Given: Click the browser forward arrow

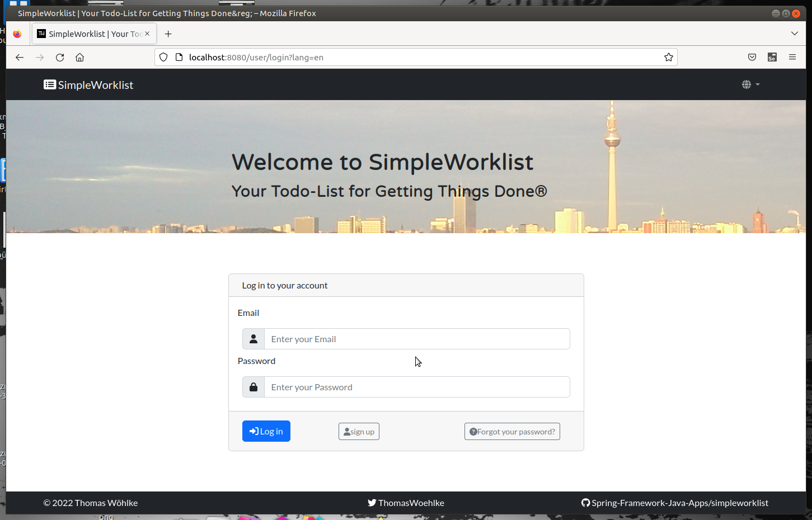Looking at the screenshot, I should point(40,57).
